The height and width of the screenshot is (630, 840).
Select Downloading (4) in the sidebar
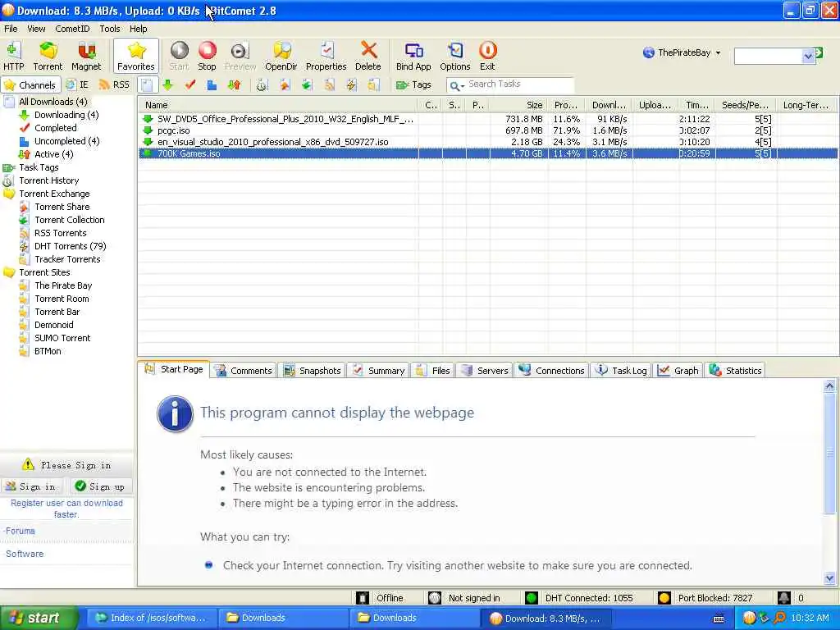pos(66,115)
